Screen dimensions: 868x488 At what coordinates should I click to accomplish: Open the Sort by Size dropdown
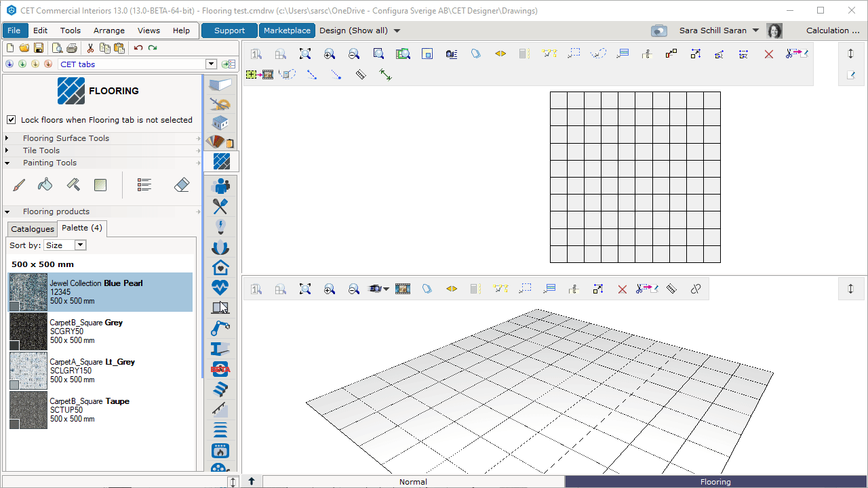tap(80, 245)
